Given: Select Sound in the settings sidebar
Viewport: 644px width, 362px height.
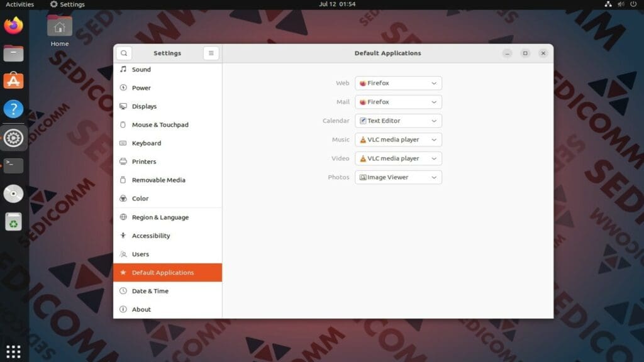Looking at the screenshot, I should click(x=167, y=69).
